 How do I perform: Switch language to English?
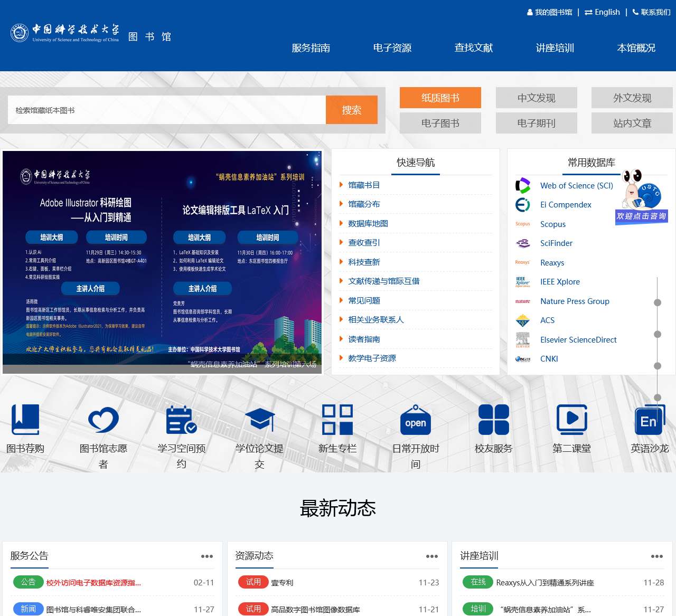tap(602, 12)
